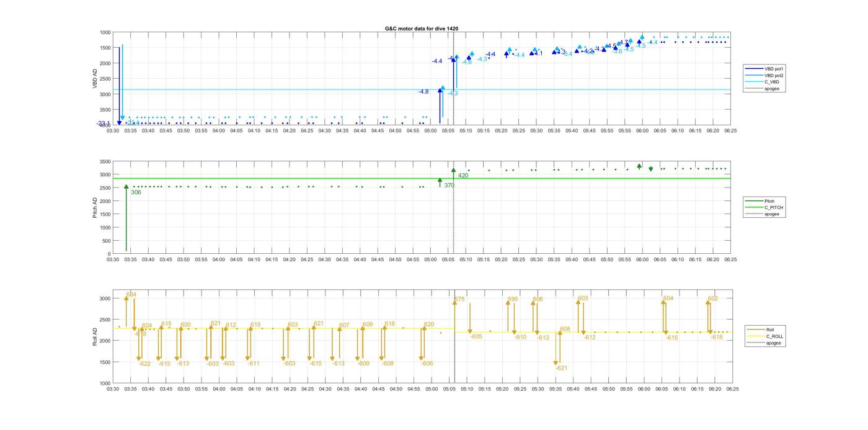Click the roll value label '634'

(131, 294)
